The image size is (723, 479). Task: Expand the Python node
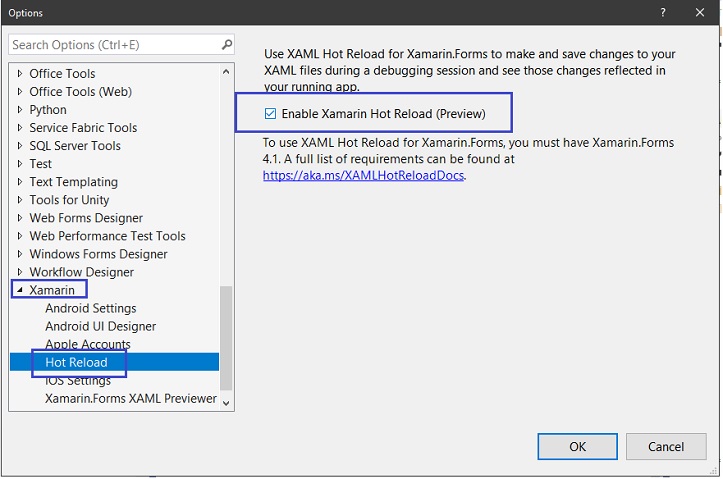click(x=19, y=109)
